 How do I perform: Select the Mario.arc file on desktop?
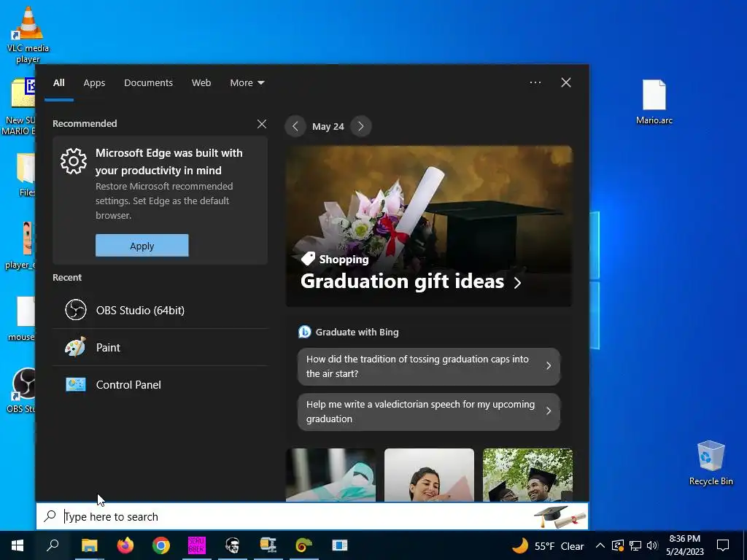654,102
